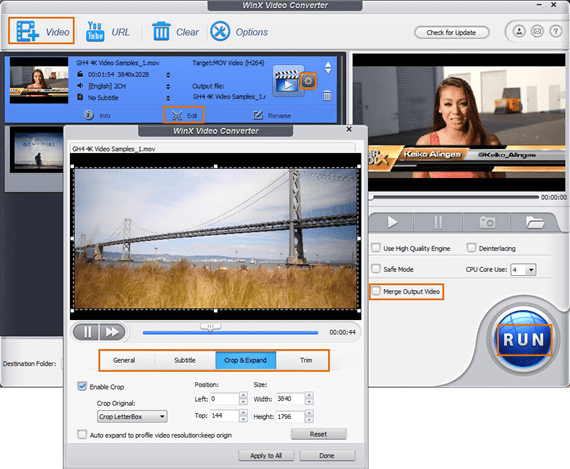The image size is (570, 469).
Task: Click inside the Width size field
Action: point(290,399)
